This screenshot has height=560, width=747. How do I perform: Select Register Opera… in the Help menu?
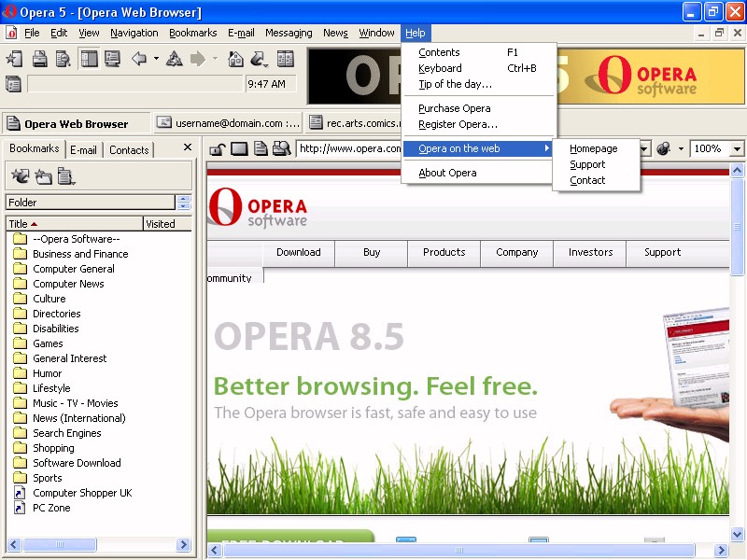click(x=478, y=124)
